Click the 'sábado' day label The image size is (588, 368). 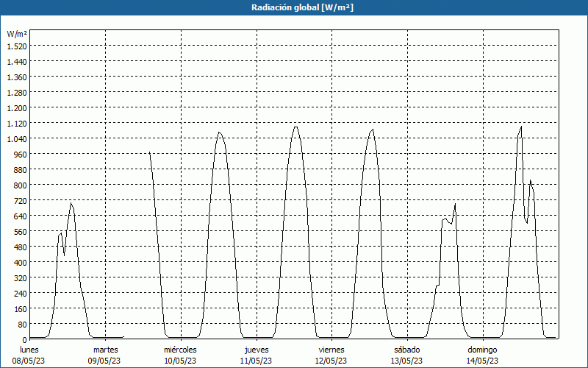coord(407,350)
